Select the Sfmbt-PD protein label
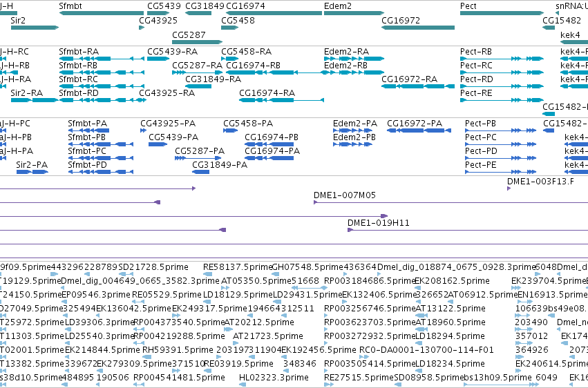The width and height of the screenshot is (588, 388). [87, 165]
